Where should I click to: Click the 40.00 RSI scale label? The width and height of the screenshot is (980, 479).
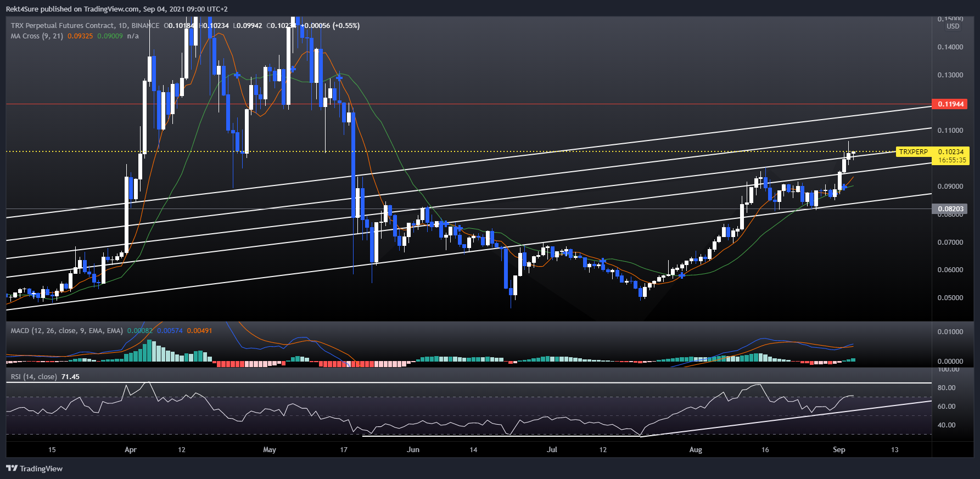point(947,425)
